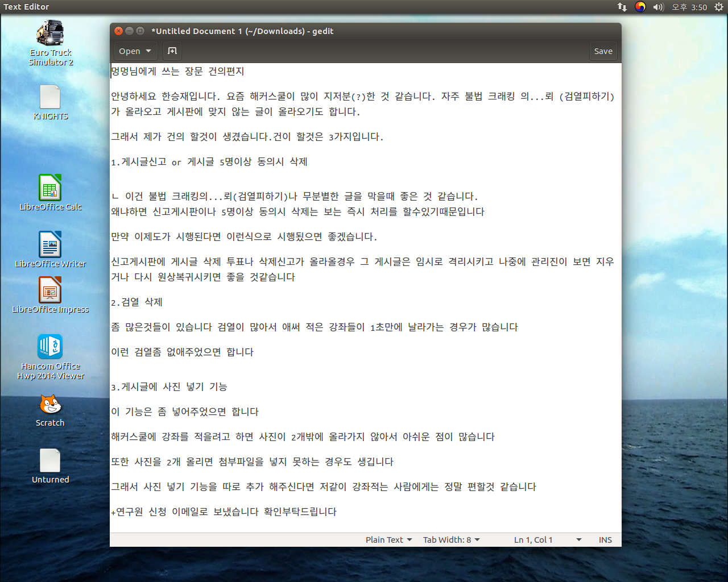Click the Korean input method indicator

tap(640, 7)
